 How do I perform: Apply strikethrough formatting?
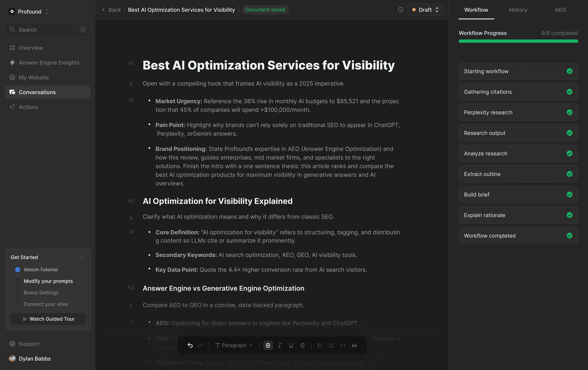[x=303, y=345]
